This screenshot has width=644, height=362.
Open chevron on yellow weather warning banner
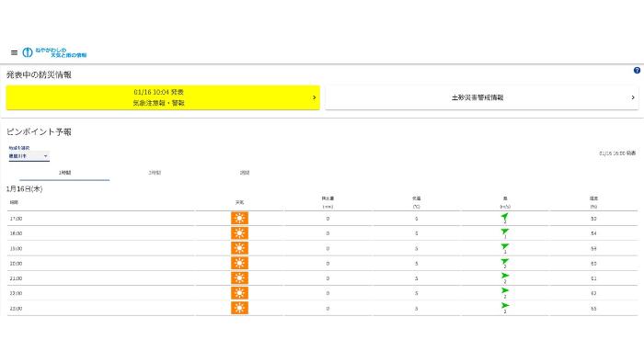[x=315, y=97]
